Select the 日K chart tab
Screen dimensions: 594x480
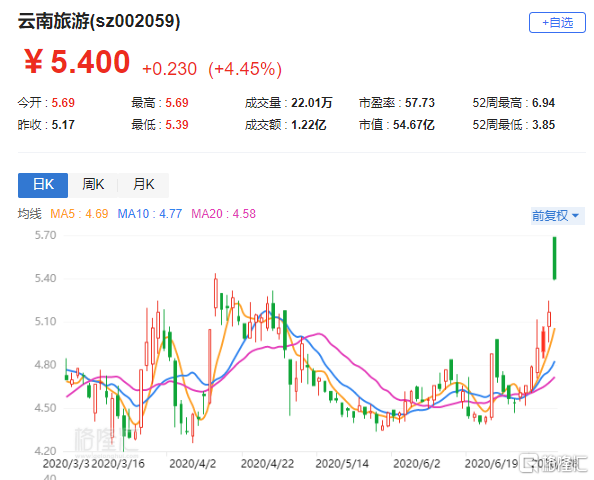43,185
